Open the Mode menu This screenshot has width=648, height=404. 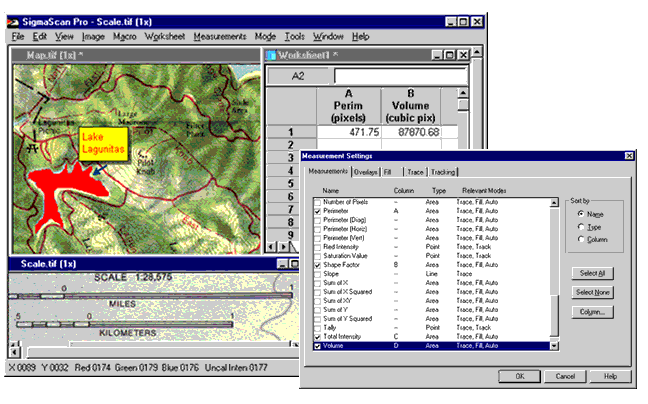(x=265, y=37)
